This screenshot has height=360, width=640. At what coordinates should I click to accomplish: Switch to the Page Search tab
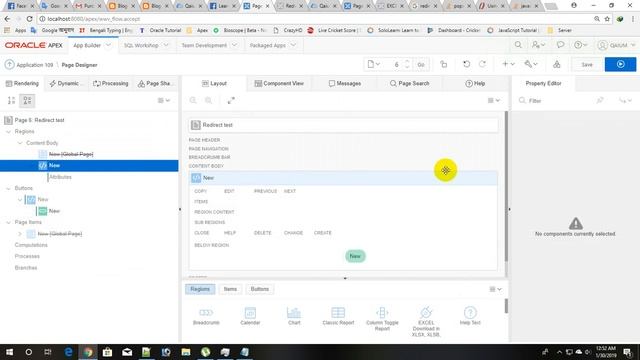pos(409,83)
